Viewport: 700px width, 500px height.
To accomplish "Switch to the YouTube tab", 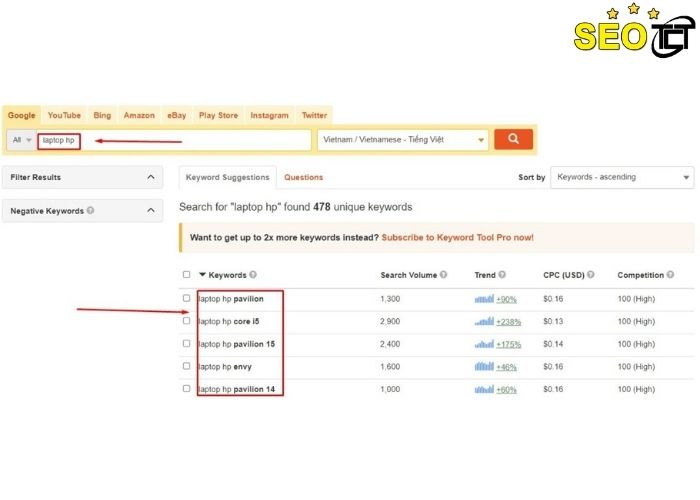I will tap(64, 115).
